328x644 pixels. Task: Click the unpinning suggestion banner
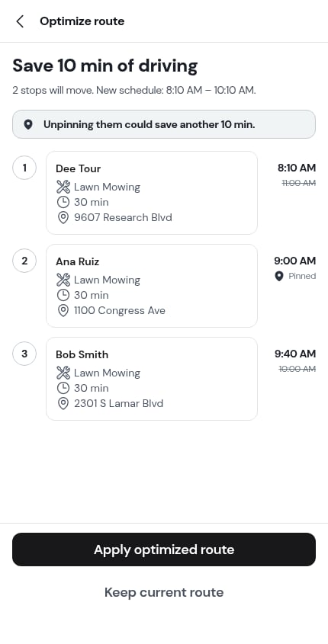(x=164, y=124)
